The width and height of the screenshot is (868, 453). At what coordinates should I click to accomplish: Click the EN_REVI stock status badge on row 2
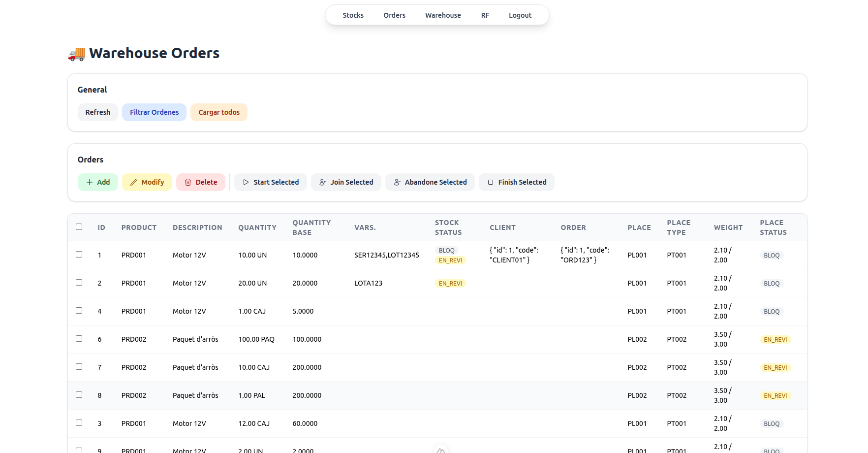point(450,284)
